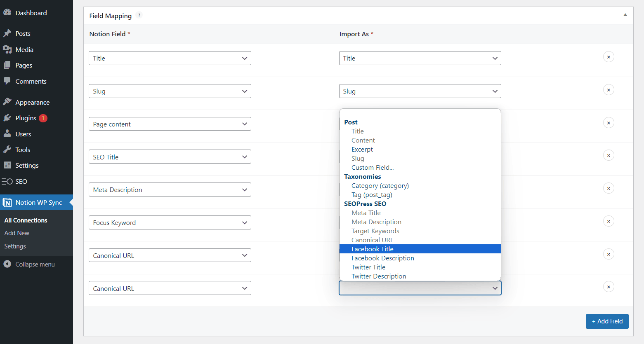Remove the Focus Keyword mapping row
Screen dimensions: 644x344
click(x=609, y=221)
